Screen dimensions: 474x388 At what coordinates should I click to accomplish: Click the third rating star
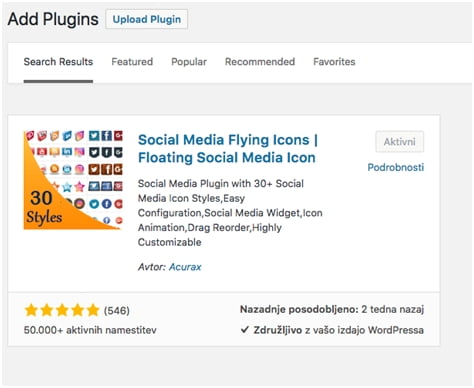pos(62,310)
